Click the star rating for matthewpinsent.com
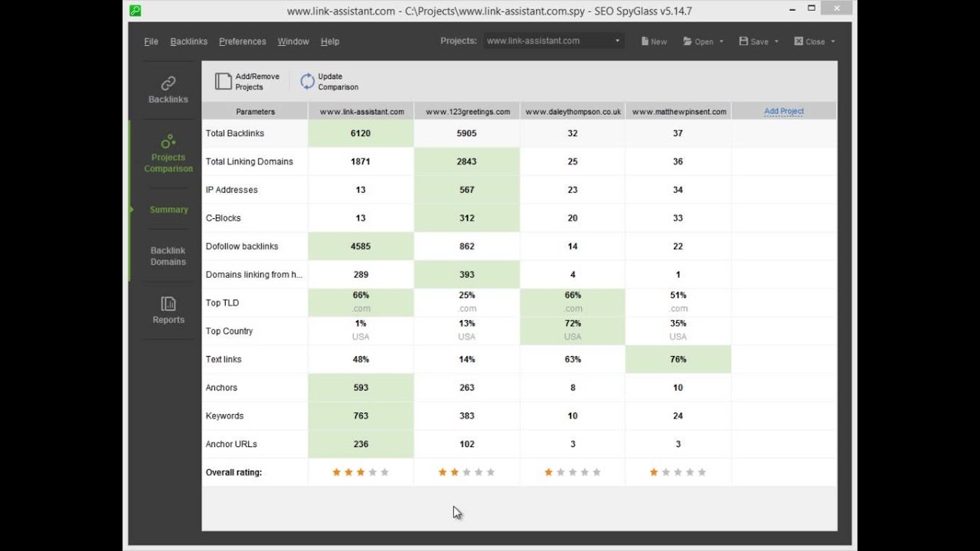 (x=678, y=472)
